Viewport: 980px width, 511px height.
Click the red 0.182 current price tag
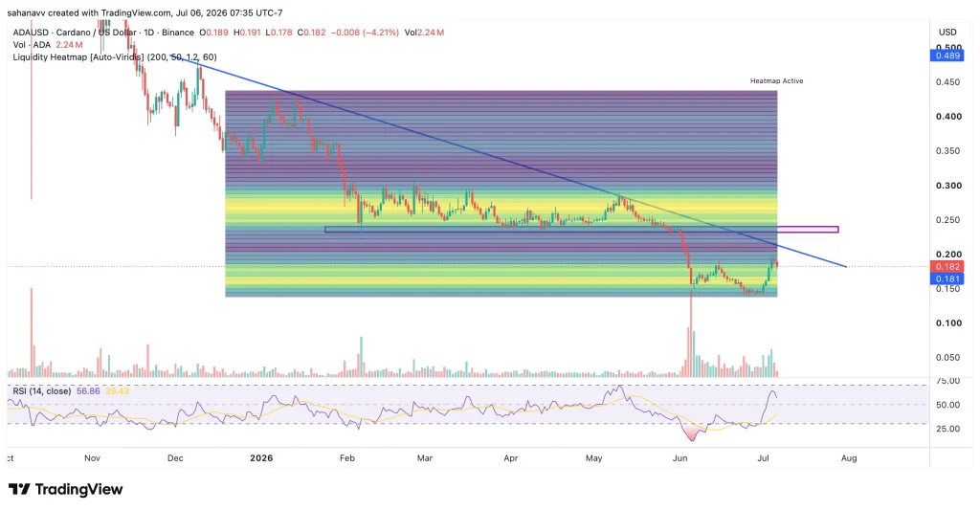tap(947, 267)
